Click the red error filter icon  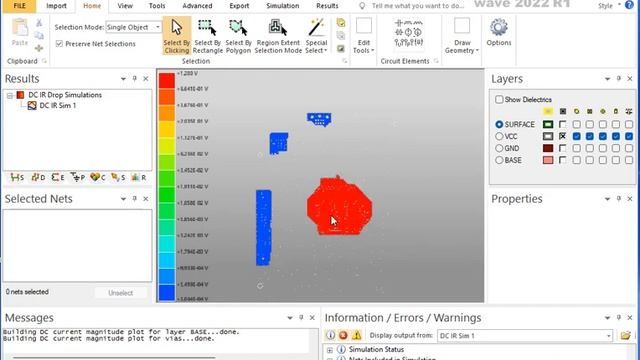343,336
